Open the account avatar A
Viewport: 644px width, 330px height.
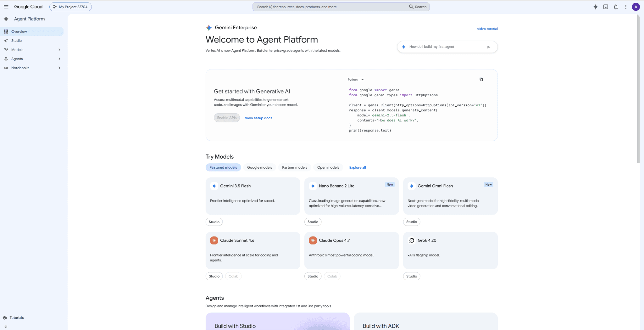(636, 7)
